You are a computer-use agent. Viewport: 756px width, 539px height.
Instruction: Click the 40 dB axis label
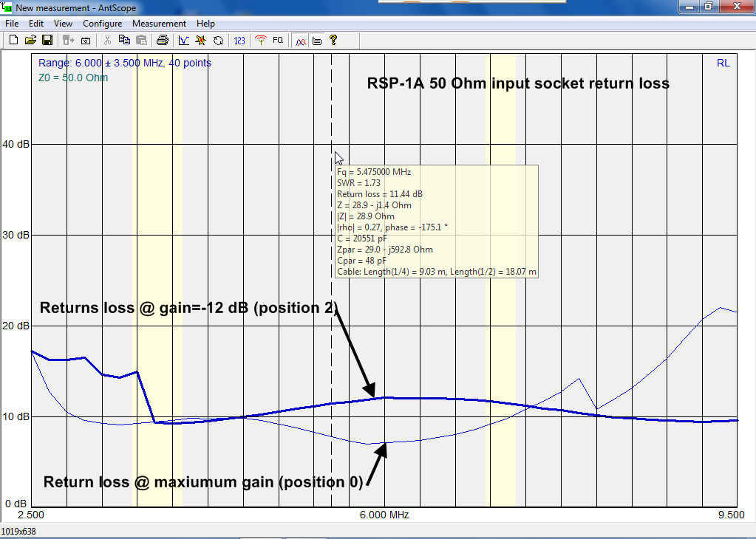16,144
